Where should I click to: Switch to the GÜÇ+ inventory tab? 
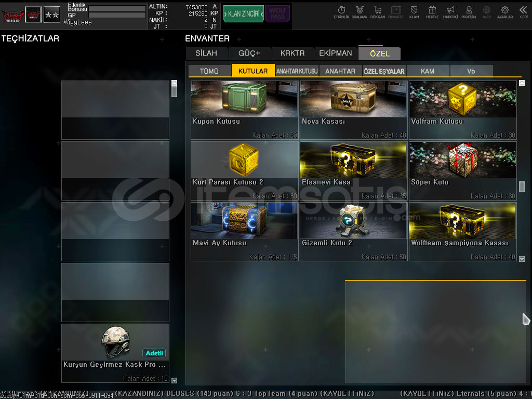(x=249, y=54)
